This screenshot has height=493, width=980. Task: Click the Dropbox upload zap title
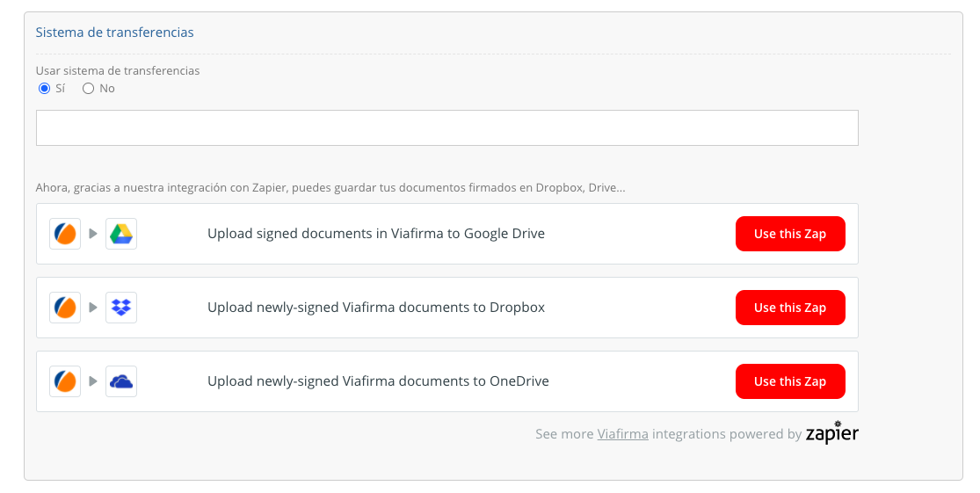(x=376, y=308)
